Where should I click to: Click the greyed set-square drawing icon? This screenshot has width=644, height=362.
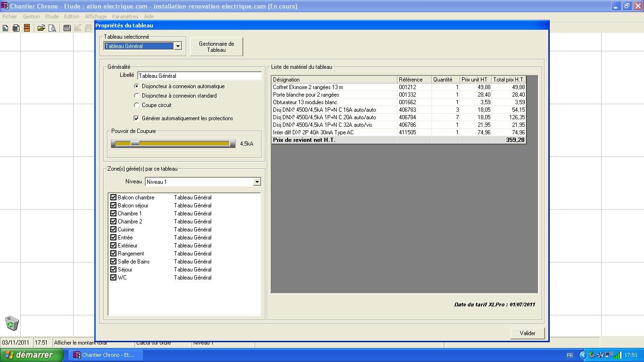(x=78, y=28)
